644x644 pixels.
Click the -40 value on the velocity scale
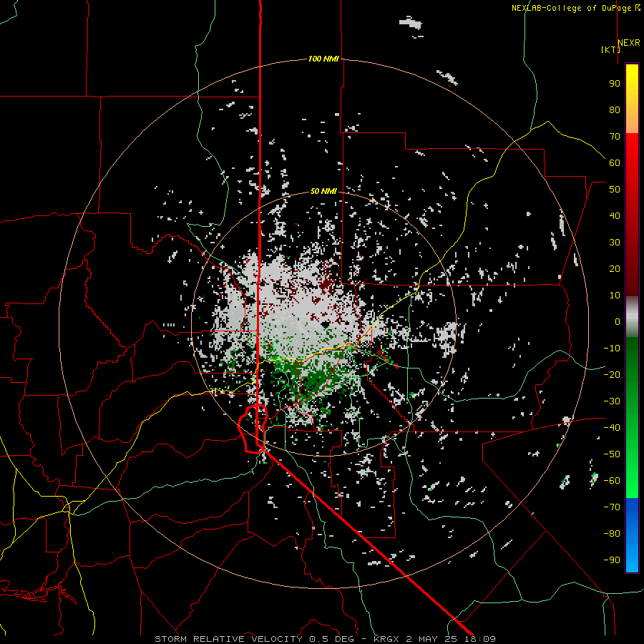tap(612, 428)
